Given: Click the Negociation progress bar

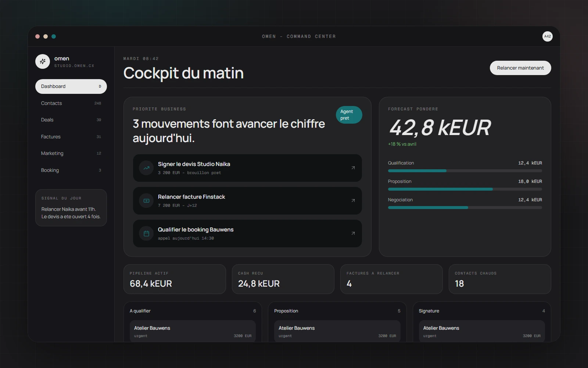Looking at the screenshot, I should 465,208.
